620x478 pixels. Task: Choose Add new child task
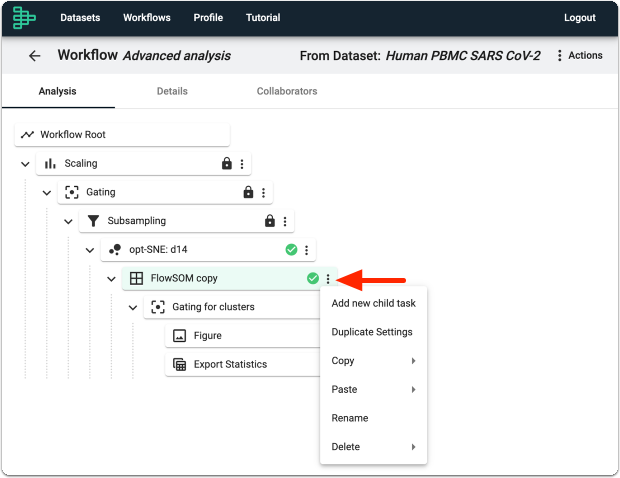coord(373,303)
